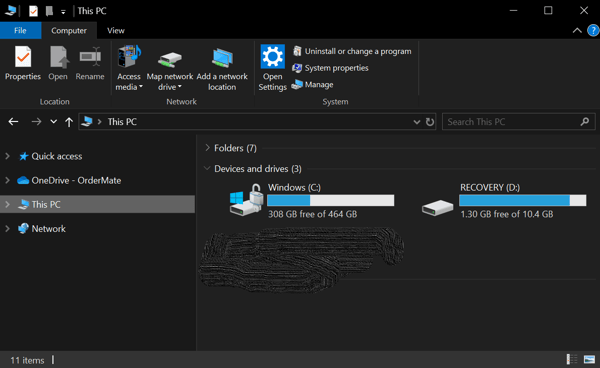This screenshot has width=600, height=368.
Task: Expand the Folders (7) group
Action: (207, 148)
